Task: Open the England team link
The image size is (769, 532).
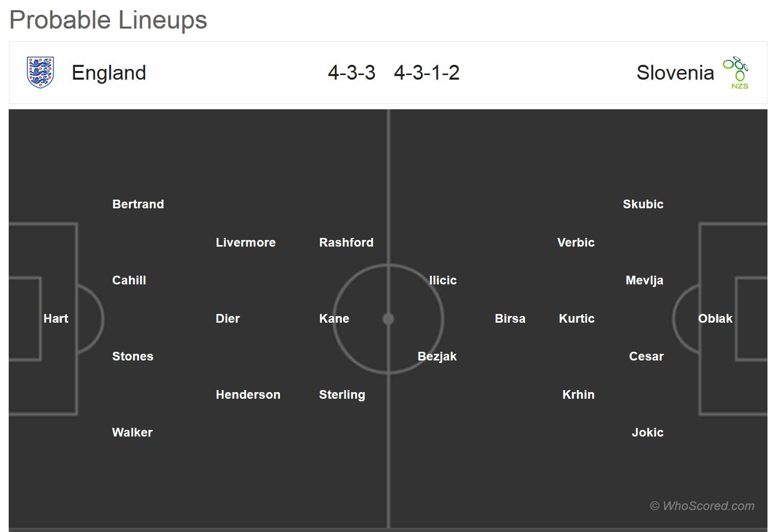Action: (x=109, y=72)
